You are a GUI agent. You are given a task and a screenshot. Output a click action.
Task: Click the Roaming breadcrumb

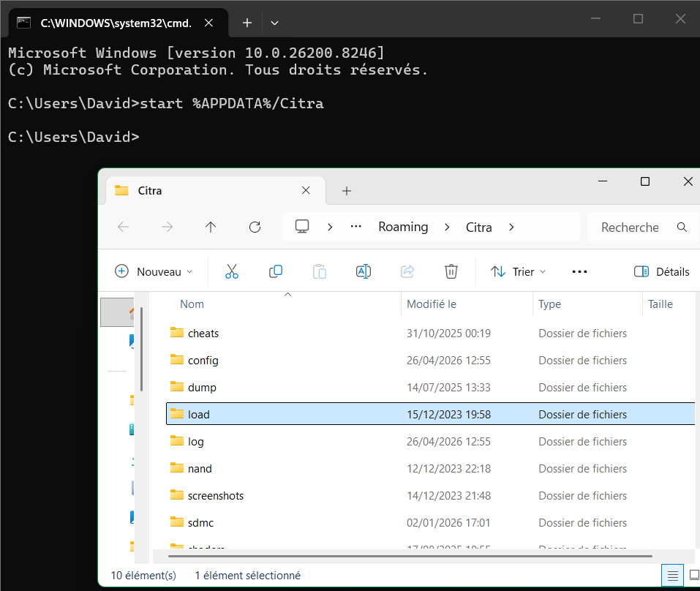403,227
